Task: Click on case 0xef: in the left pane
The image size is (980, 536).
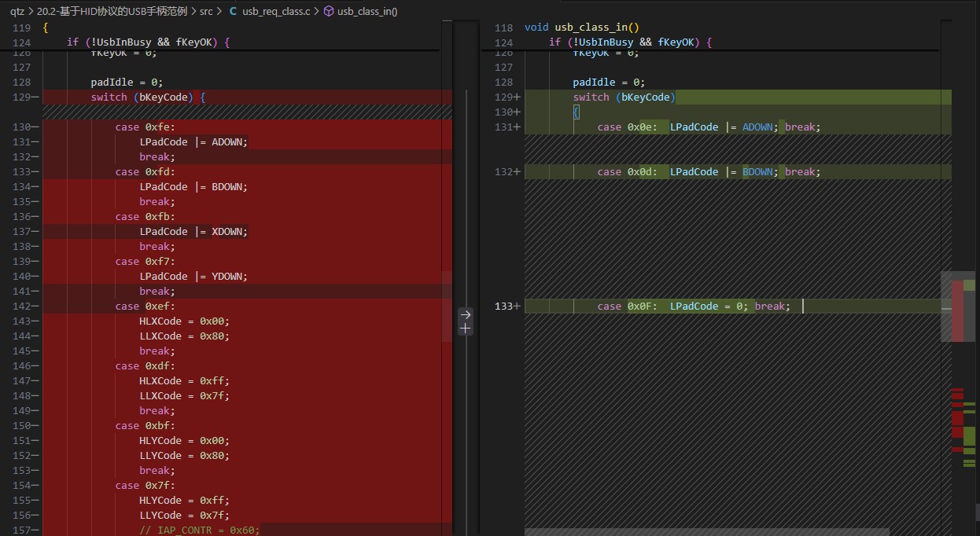Action: coord(146,307)
